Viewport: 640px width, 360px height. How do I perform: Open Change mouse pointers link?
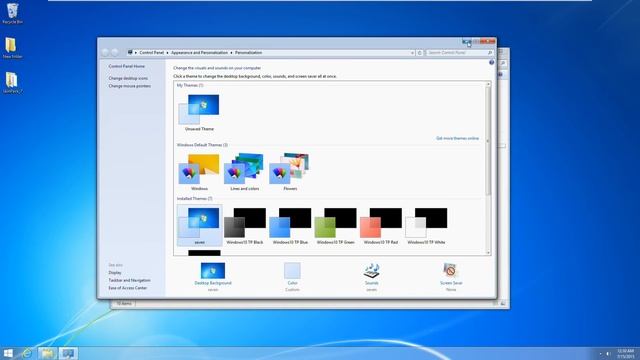pyautogui.click(x=129, y=86)
